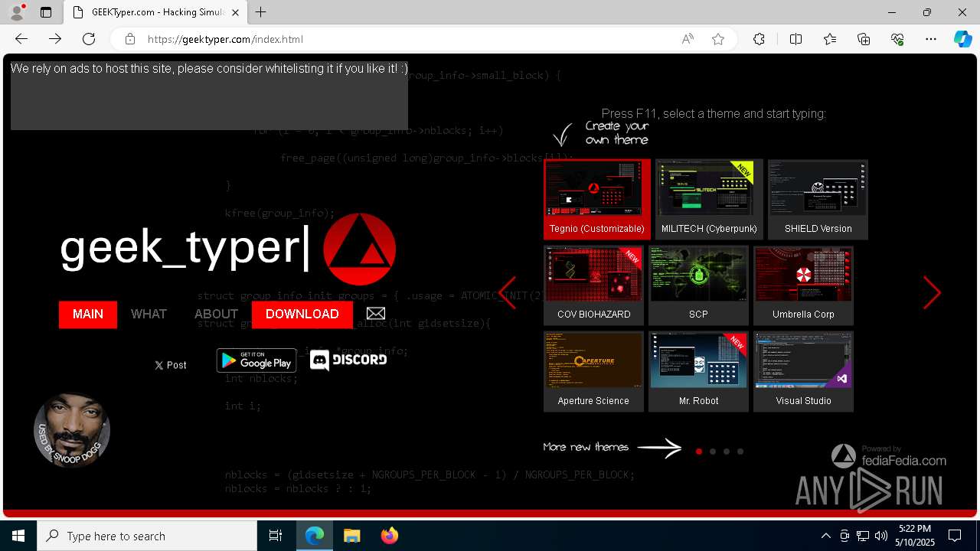Toggle split screen view
The width and height of the screenshot is (980, 551).
click(795, 39)
